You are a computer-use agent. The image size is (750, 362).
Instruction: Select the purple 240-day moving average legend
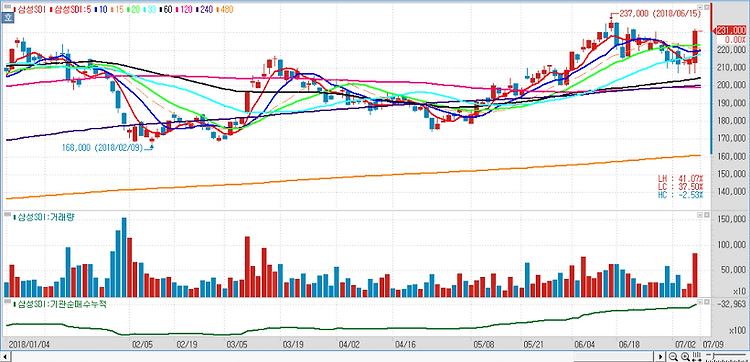(x=204, y=9)
